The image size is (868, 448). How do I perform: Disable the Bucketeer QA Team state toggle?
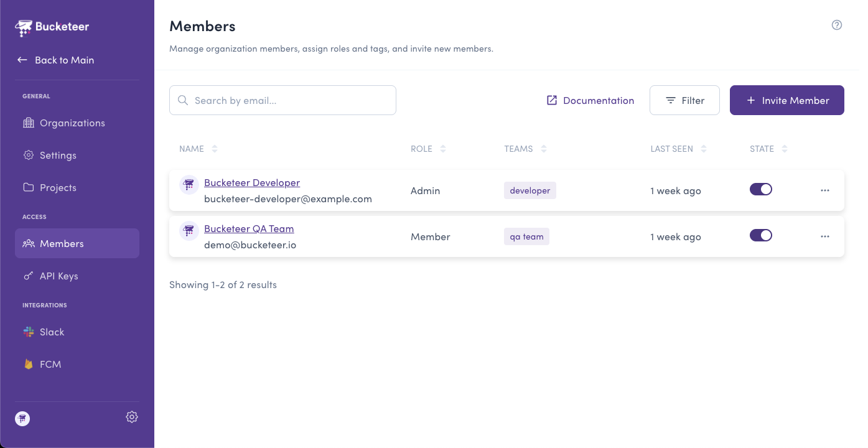(760, 235)
